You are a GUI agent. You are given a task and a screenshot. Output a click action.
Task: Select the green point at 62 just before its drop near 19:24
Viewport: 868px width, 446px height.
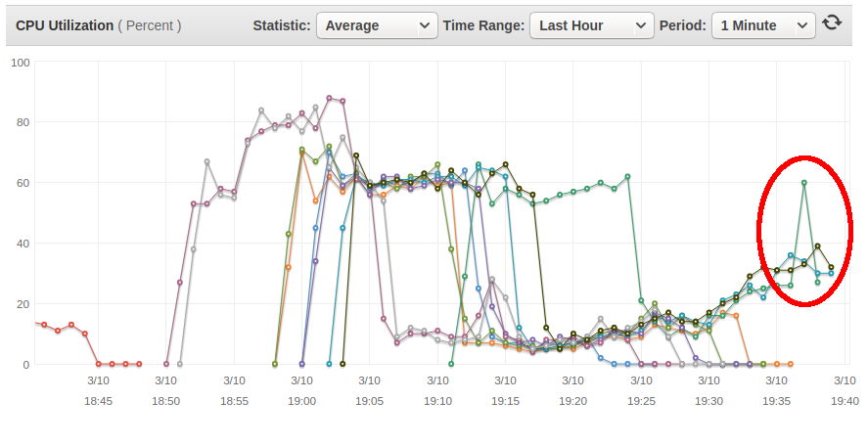tap(627, 176)
